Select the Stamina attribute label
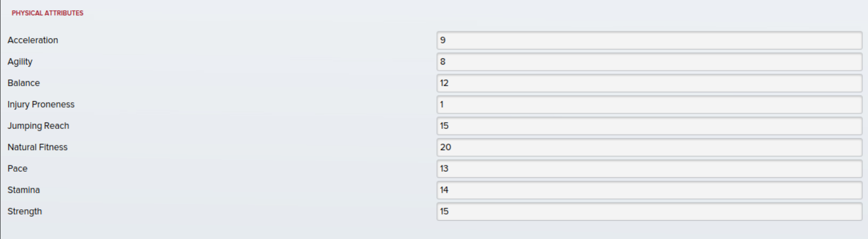Screen dimensions: 868x239 tap(23, 190)
